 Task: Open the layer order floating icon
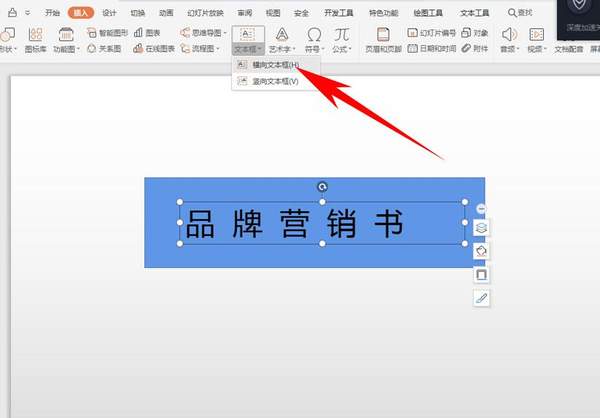click(x=481, y=228)
